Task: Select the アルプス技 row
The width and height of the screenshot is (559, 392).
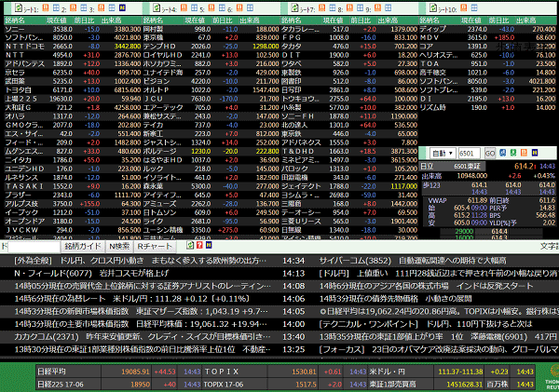Action: click(73, 204)
